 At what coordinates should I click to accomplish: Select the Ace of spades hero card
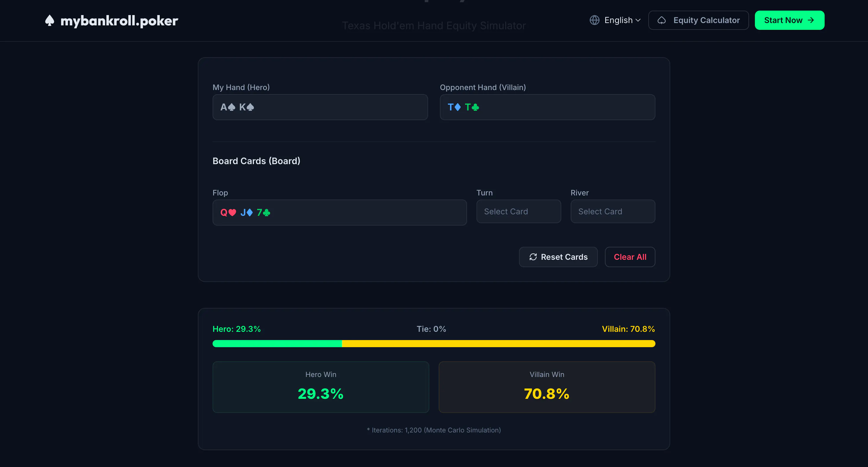tap(228, 107)
